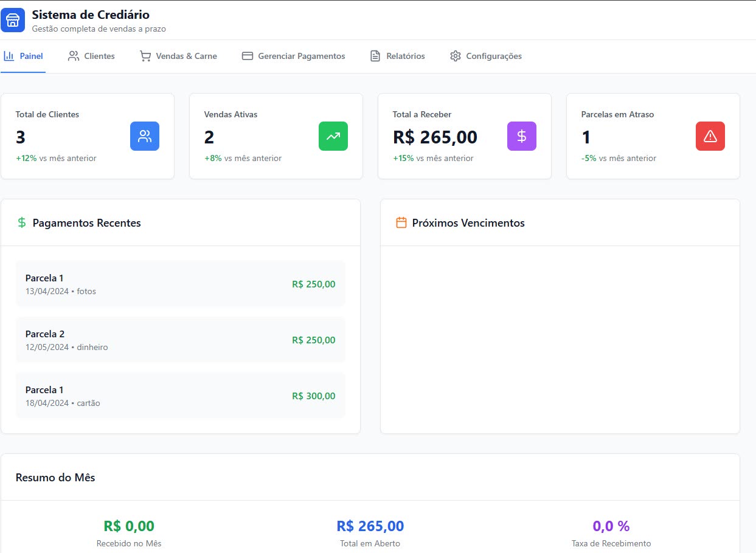Click the purple dollar icon in Total a Receber
This screenshot has width=756, height=553.
[522, 136]
